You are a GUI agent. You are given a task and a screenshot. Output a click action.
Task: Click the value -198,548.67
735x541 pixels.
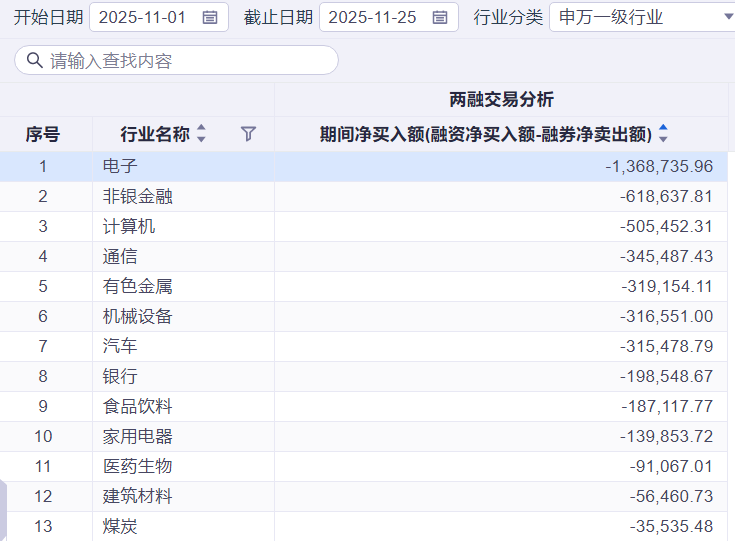(x=666, y=376)
